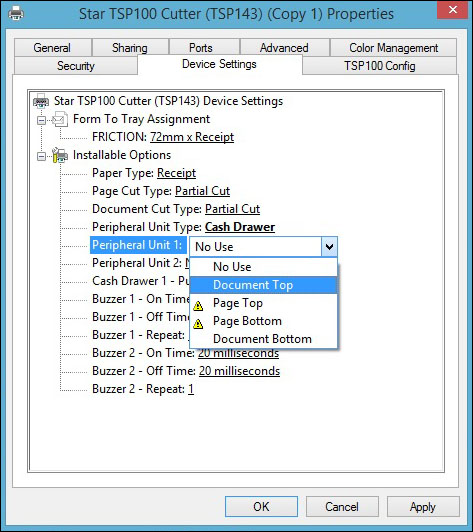Select the Peripheral Unit 1 tree row

(138, 245)
